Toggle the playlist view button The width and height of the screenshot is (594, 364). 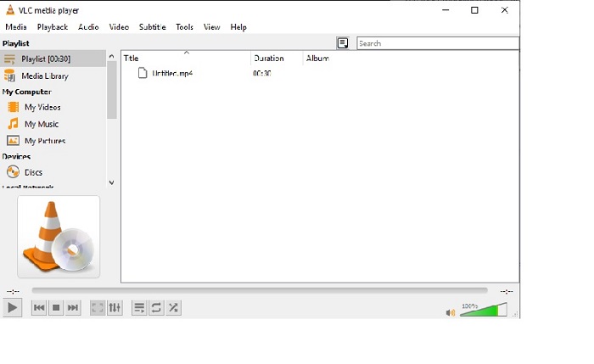(x=139, y=307)
